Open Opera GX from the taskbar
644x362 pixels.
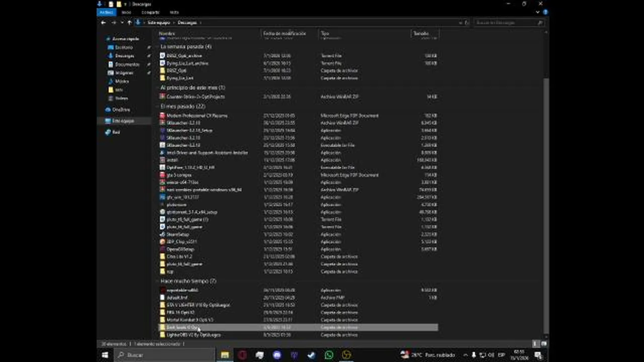(243, 355)
